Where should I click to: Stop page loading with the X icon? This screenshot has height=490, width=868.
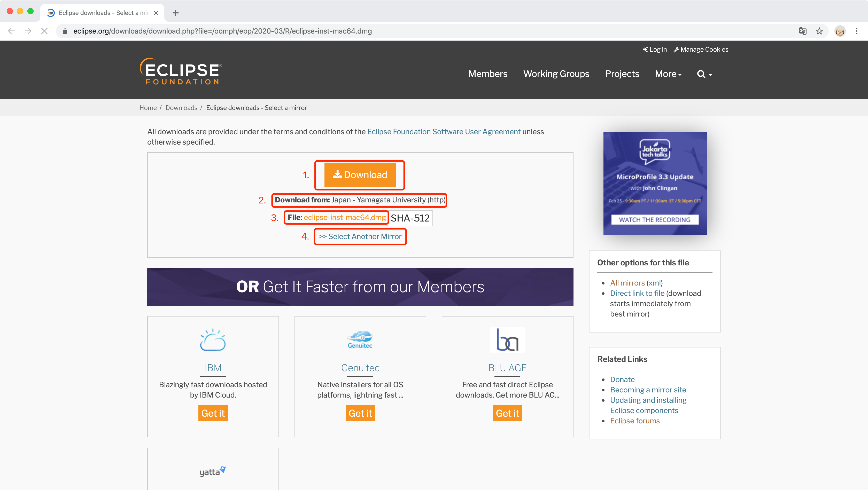point(44,31)
